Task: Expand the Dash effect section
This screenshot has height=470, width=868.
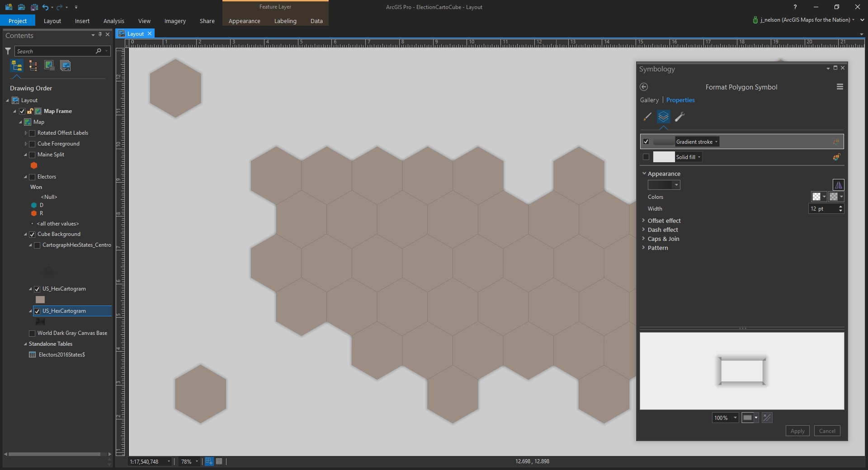Action: 644,230
